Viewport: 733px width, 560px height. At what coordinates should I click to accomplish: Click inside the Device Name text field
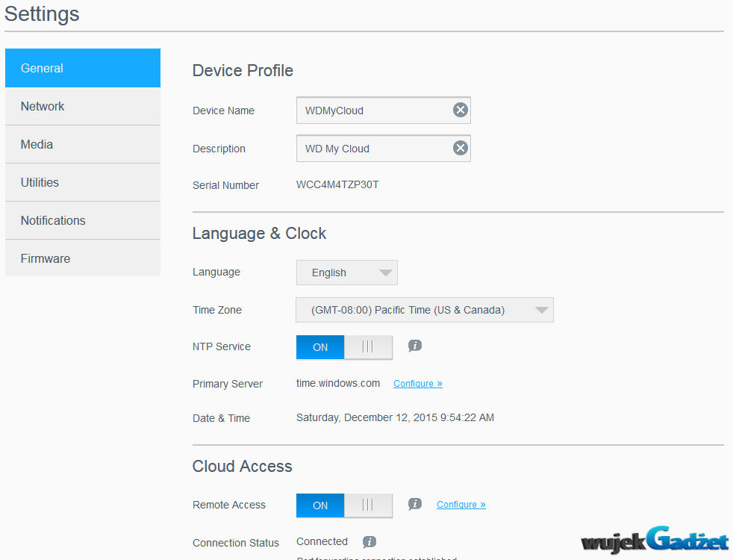(373, 111)
